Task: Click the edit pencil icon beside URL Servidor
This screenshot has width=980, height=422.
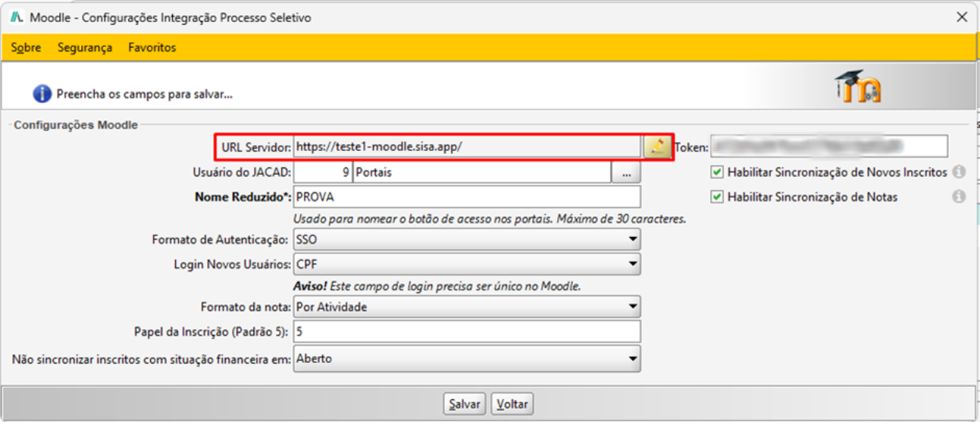Action: tap(657, 146)
